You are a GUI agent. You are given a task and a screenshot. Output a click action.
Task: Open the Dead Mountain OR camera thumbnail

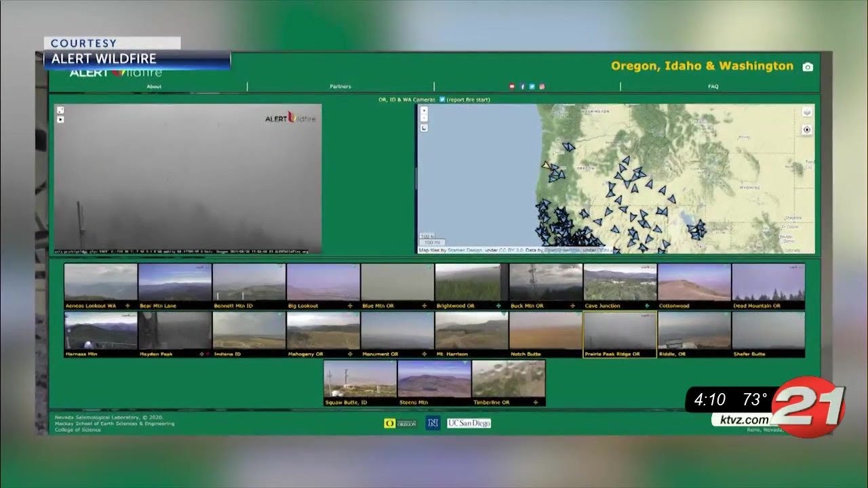(768, 286)
